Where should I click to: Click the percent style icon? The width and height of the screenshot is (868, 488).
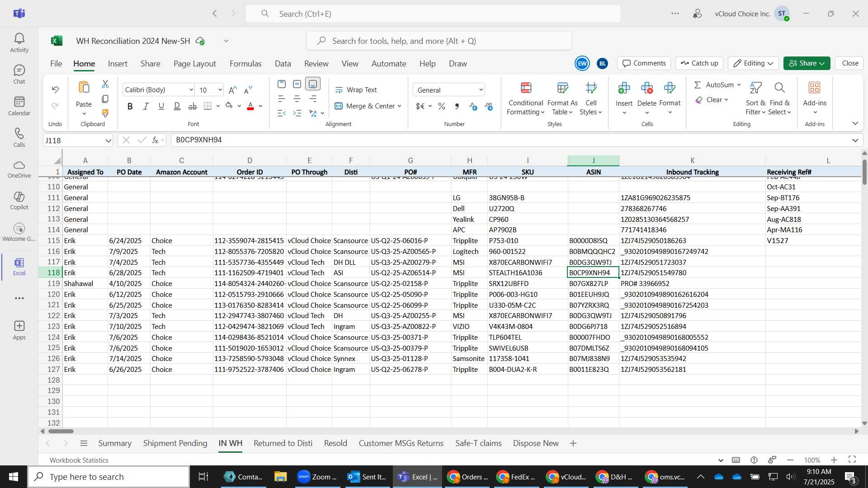coord(442,106)
